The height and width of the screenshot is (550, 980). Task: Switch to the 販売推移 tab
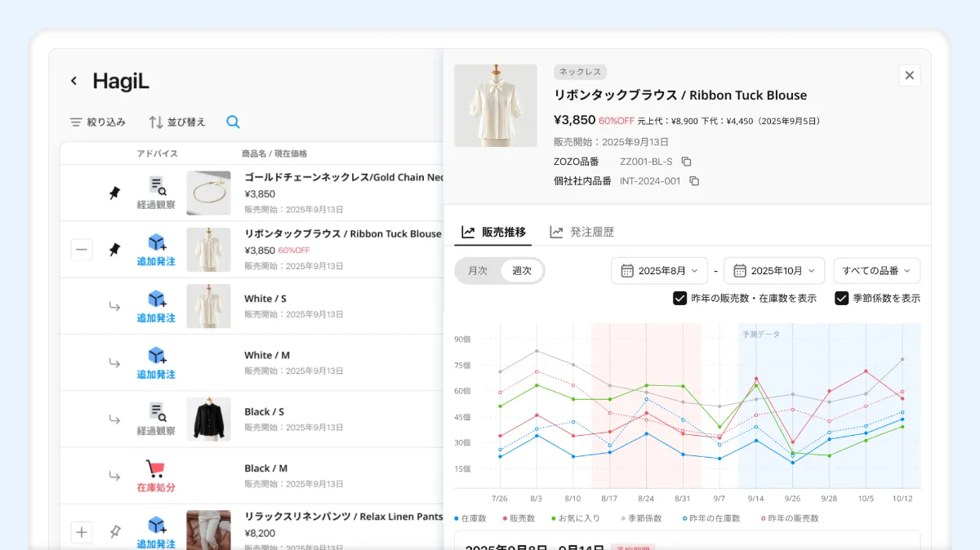click(x=493, y=232)
